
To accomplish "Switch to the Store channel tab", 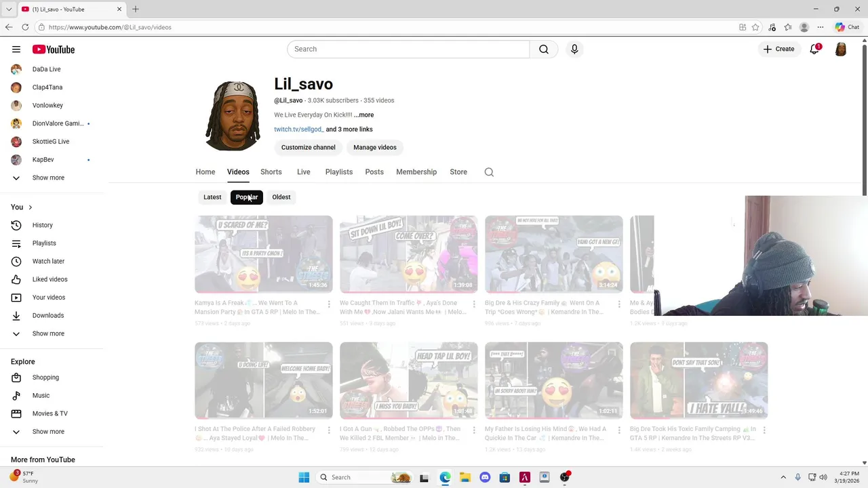I will click(458, 172).
